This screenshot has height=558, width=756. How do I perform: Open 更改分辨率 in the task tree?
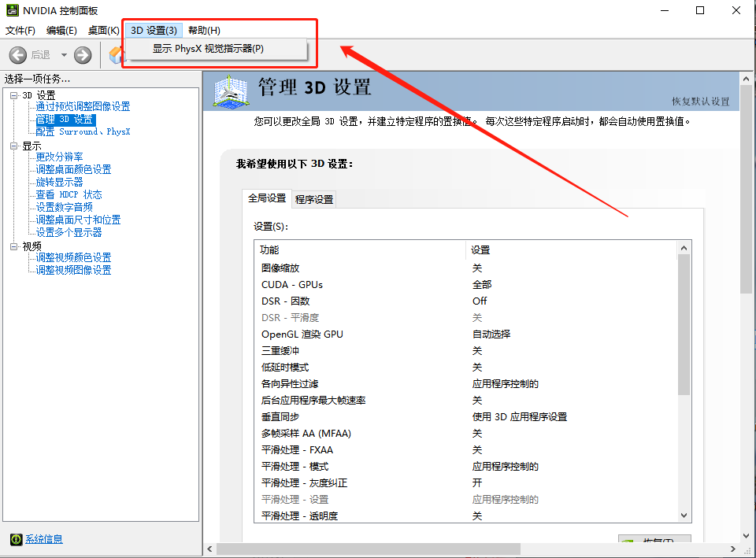[59, 157]
